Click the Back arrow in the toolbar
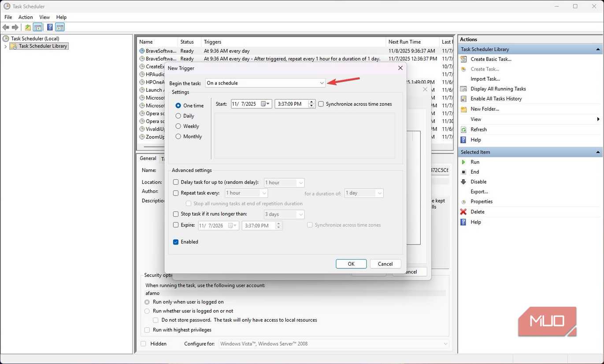Image resolution: width=604 pixels, height=364 pixels. 6,27
